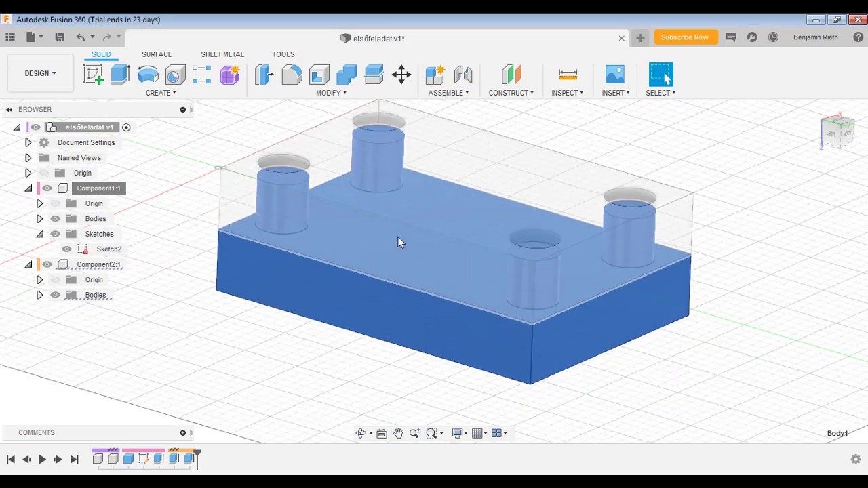The width and height of the screenshot is (868, 488).
Task: Select the Joint tool
Action: point(462,75)
